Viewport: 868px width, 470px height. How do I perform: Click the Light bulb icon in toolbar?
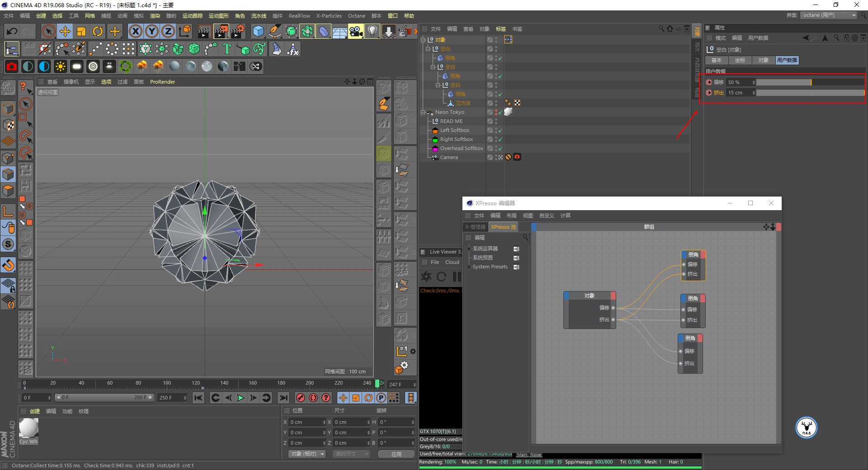(x=372, y=31)
